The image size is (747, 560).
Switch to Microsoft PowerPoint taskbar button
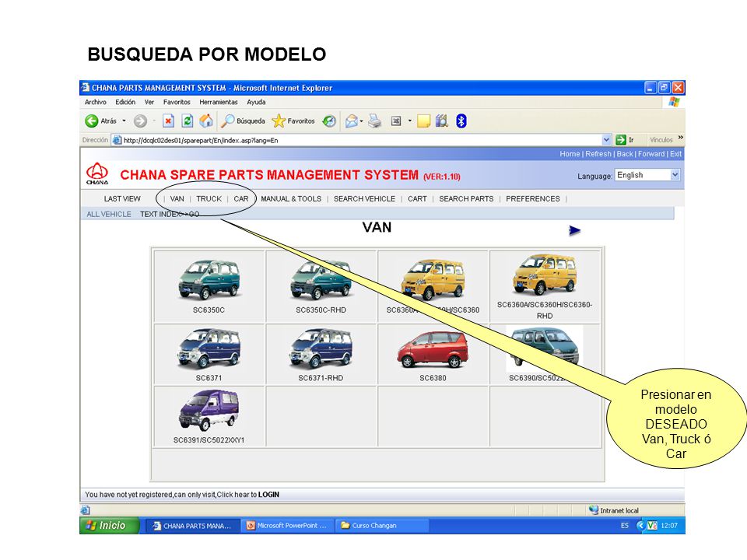click(287, 526)
